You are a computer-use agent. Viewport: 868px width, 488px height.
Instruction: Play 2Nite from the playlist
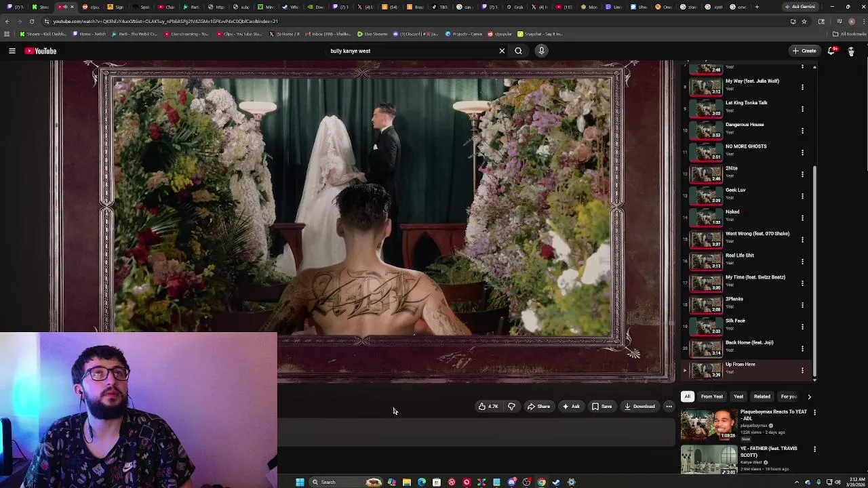746,174
